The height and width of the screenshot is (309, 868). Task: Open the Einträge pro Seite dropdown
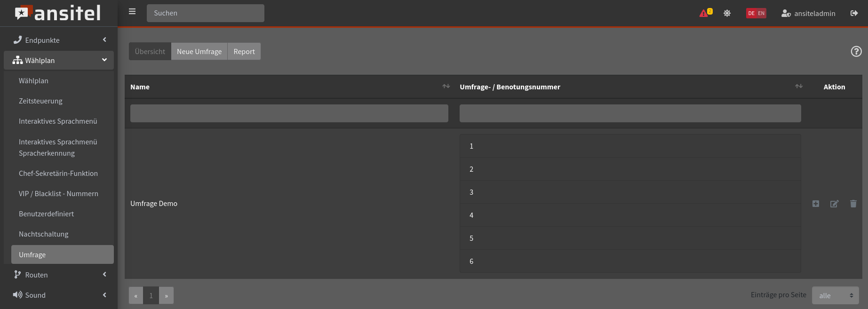tap(835, 295)
